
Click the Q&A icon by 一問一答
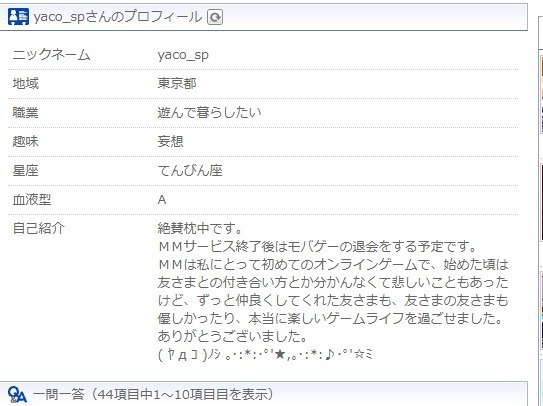(17, 394)
